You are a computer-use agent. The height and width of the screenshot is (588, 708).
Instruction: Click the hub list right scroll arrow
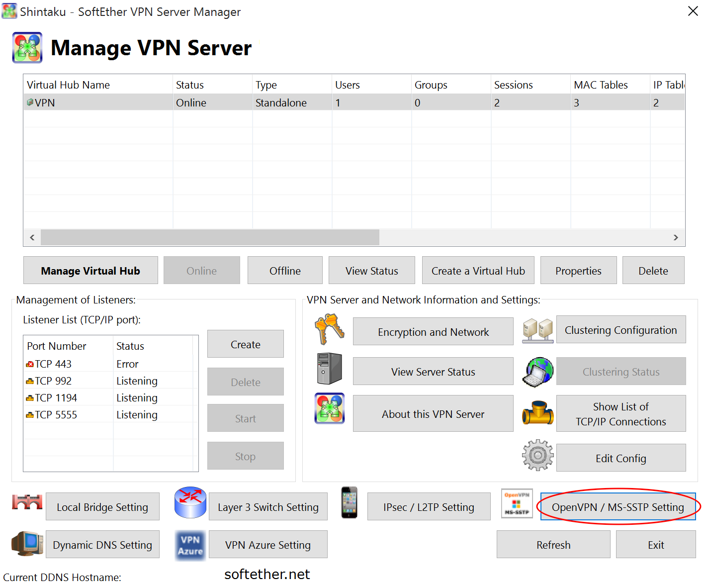point(676,237)
